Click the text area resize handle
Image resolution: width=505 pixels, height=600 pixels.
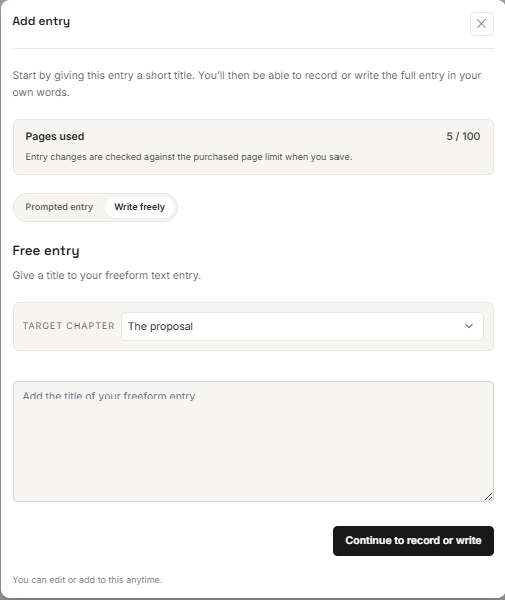click(488, 496)
